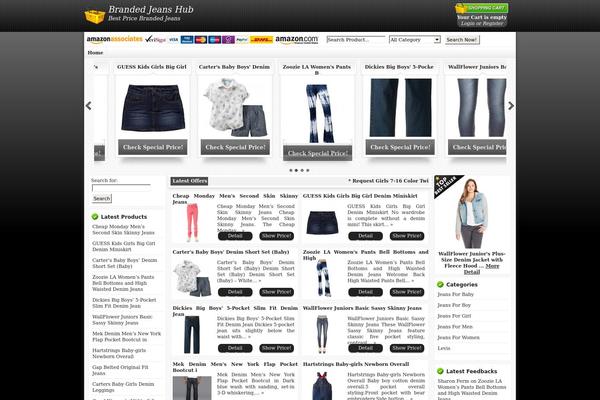Click the Amazon Associates logo
The width and height of the screenshot is (600, 400).
point(114,39)
